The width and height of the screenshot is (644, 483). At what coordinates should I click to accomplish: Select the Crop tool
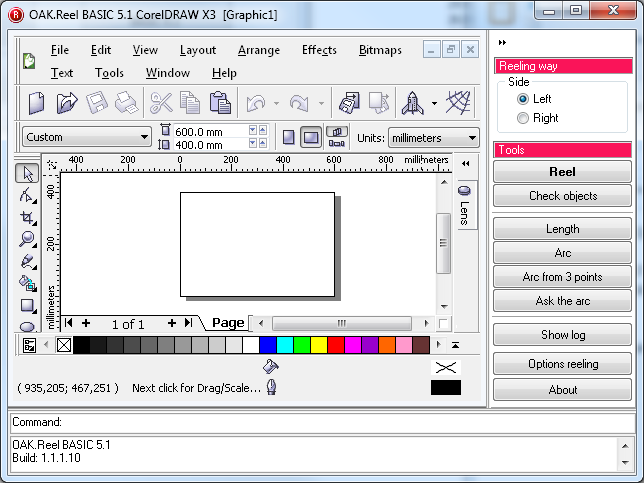tap(27, 217)
